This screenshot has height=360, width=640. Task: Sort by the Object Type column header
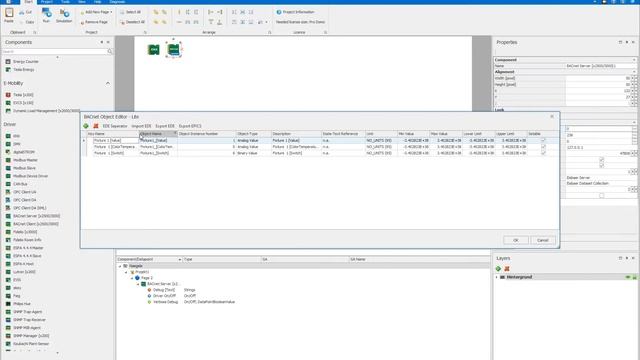[253, 134]
